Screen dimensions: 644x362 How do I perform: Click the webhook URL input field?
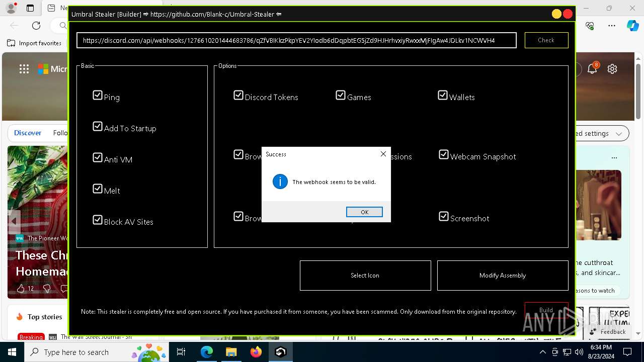point(296,40)
